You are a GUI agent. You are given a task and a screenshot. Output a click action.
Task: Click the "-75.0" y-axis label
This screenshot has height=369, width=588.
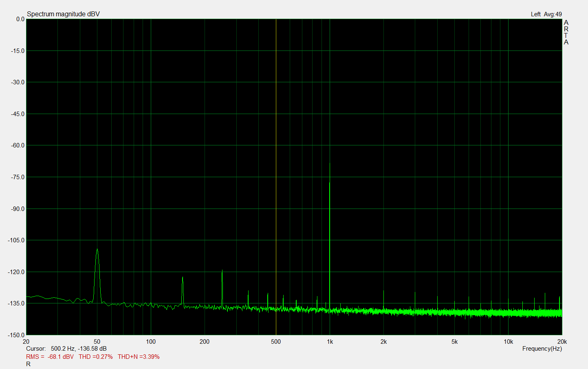click(18, 177)
